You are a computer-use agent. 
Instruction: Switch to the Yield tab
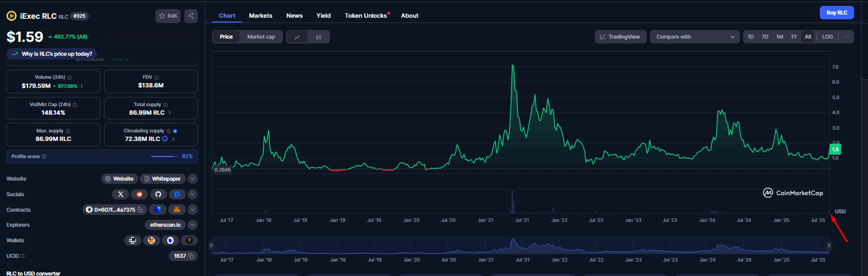tap(324, 16)
